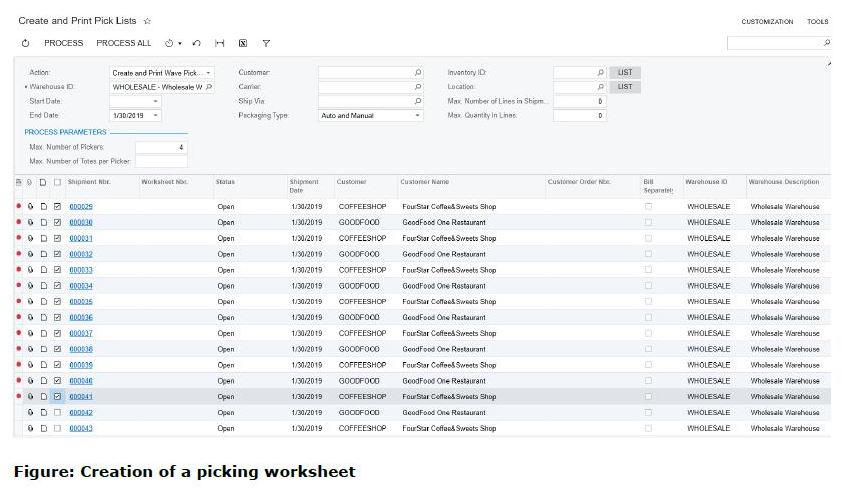Check selection box for shipment 000043
This screenshot has height=492, width=842.
click(x=57, y=428)
